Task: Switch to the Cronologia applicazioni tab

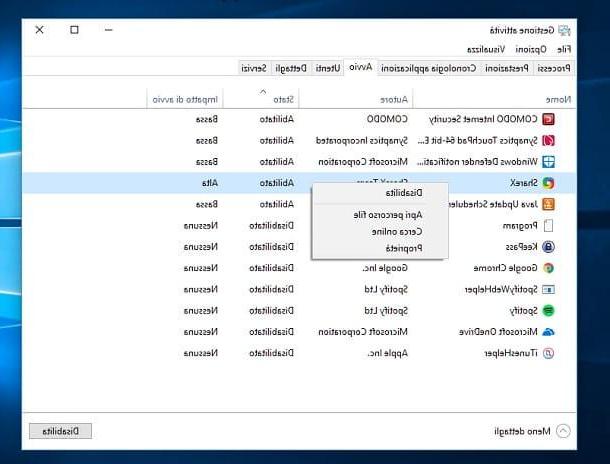Action: (428, 68)
